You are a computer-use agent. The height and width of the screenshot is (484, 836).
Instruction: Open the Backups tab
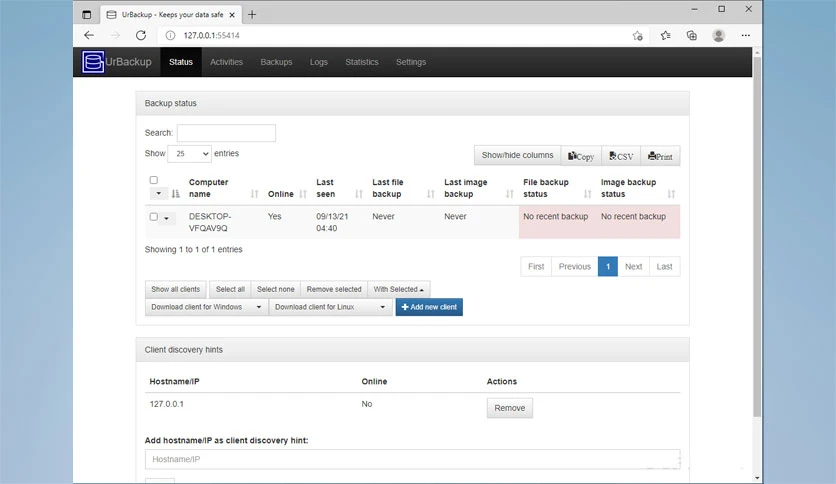coord(276,62)
